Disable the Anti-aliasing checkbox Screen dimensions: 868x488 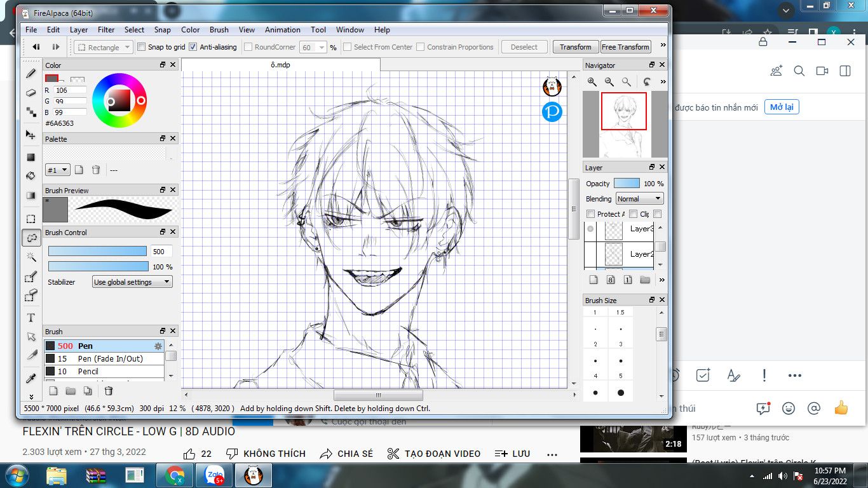(193, 47)
